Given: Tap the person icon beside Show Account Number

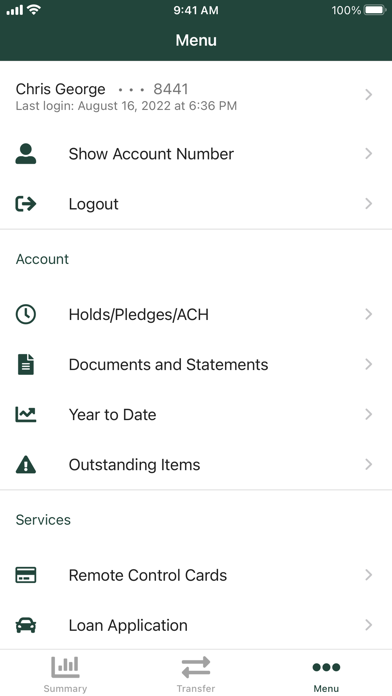Looking at the screenshot, I should (x=26, y=154).
